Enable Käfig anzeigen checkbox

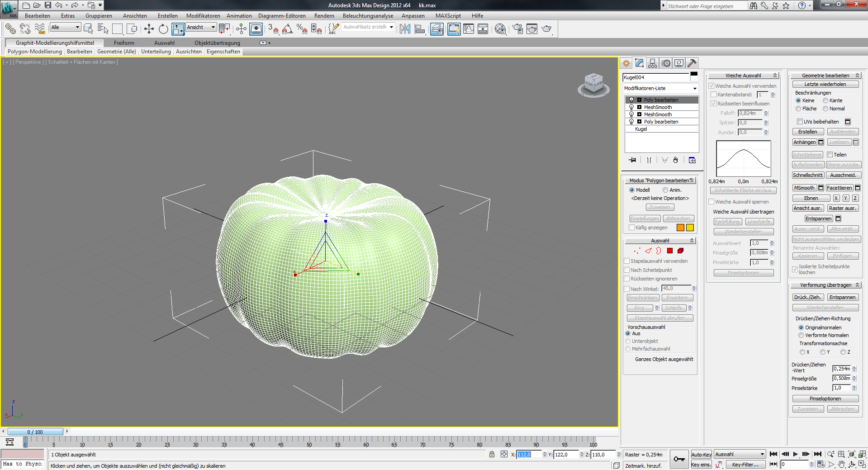pyautogui.click(x=632, y=228)
